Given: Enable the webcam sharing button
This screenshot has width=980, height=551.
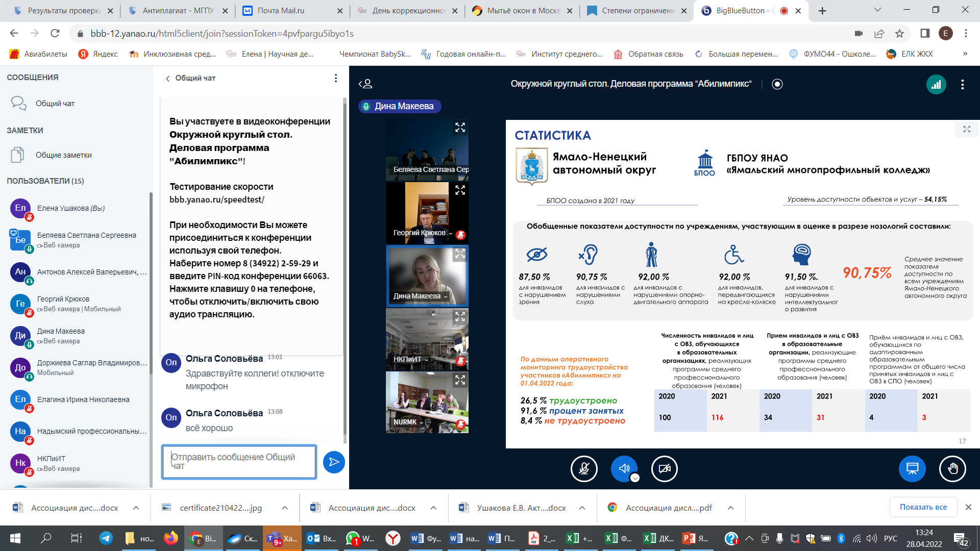Looking at the screenshot, I should click(x=664, y=468).
